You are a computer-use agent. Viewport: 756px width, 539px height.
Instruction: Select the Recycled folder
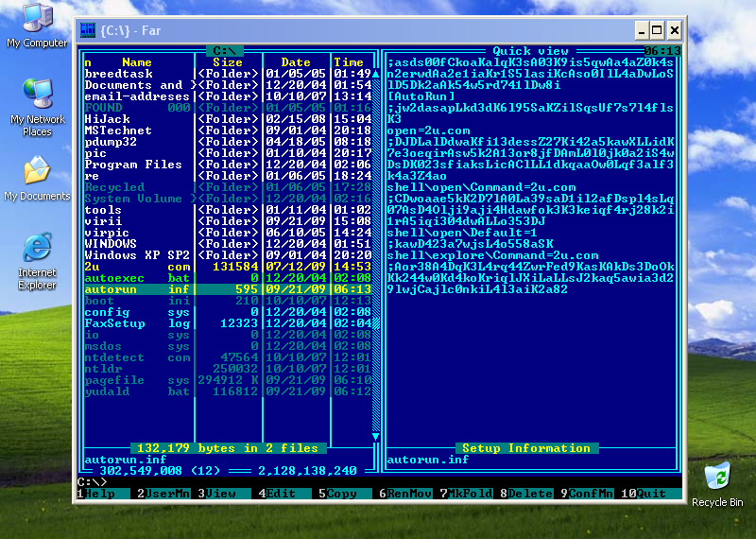(228, 187)
